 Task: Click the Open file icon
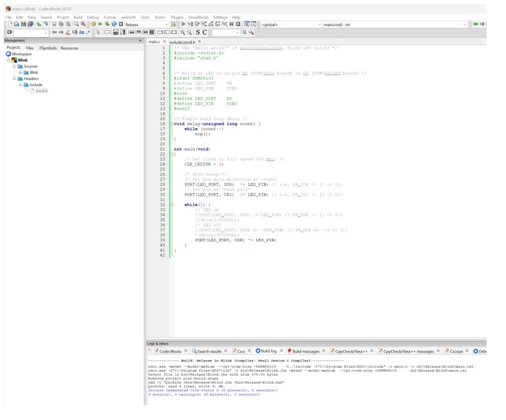[16, 24]
